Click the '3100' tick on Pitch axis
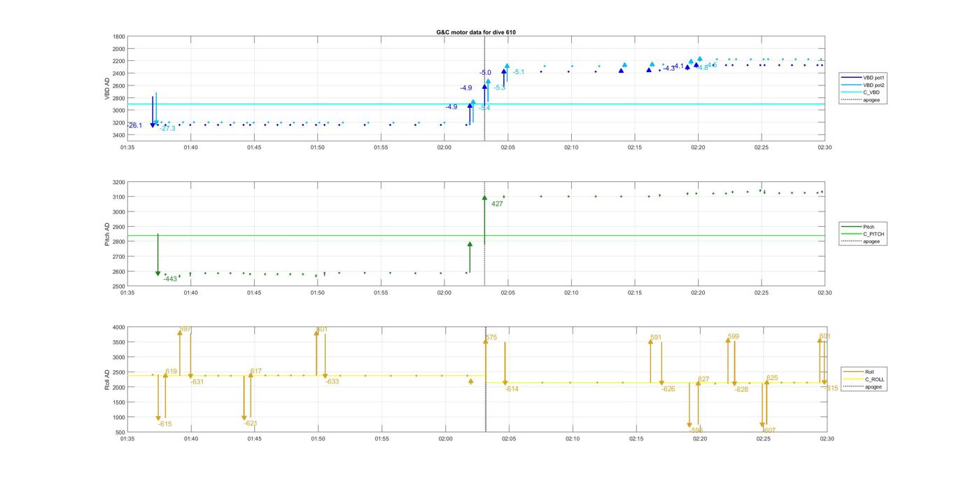Viewport: 980px width, 485px height. click(x=119, y=197)
